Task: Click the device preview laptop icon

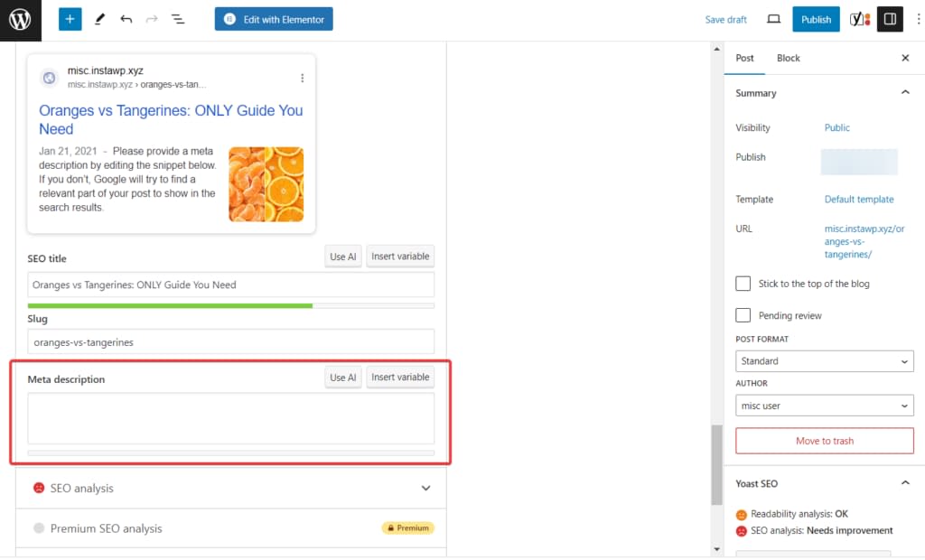Action: [x=772, y=18]
